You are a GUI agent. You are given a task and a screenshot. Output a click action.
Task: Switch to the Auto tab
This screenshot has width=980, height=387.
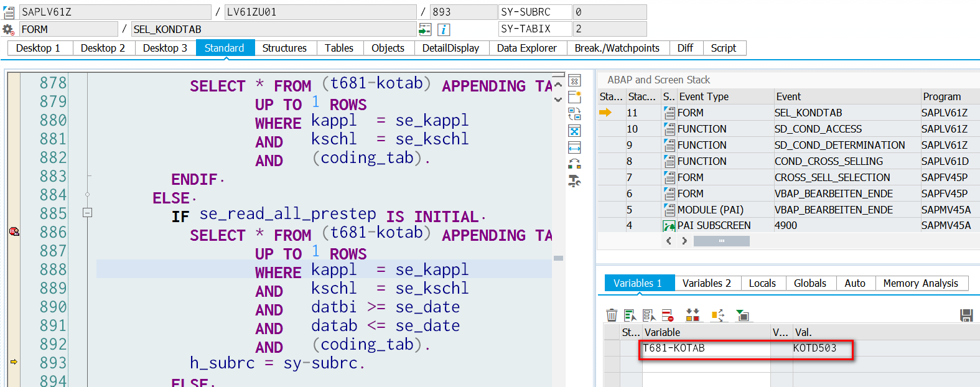(x=856, y=283)
